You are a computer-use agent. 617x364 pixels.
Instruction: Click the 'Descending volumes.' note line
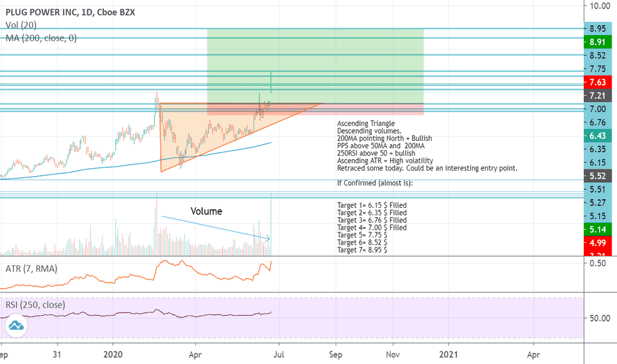pos(369,130)
